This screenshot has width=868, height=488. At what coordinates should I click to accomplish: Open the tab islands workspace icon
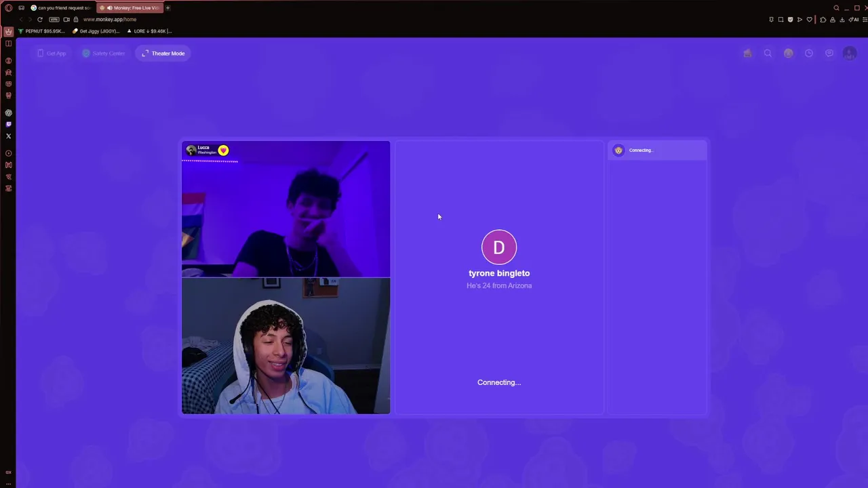[22, 8]
